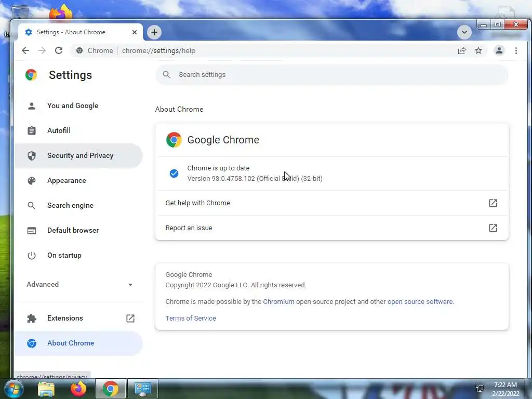Click the puzzle piece Extensions icon
532x399 pixels.
(32, 318)
